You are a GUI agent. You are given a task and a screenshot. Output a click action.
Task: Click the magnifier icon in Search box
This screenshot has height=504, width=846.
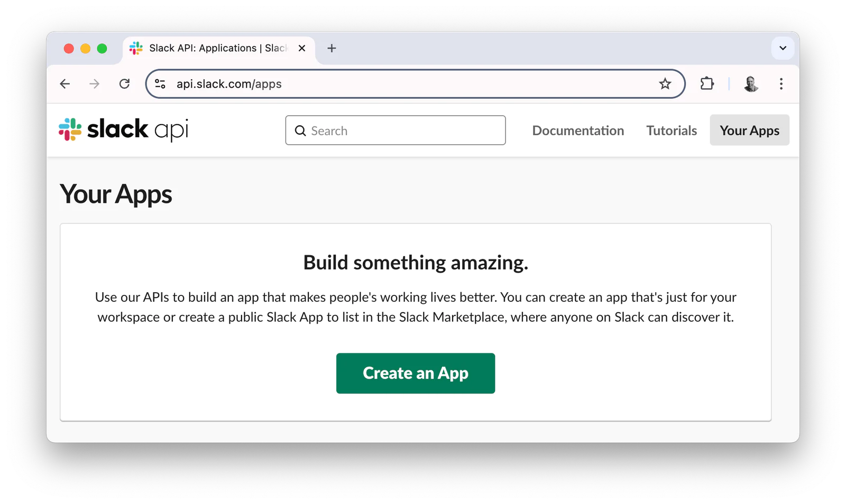300,130
